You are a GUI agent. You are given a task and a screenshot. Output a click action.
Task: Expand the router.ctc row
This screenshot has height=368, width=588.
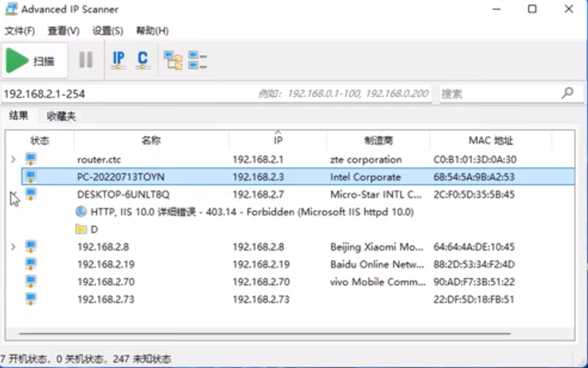(13, 159)
